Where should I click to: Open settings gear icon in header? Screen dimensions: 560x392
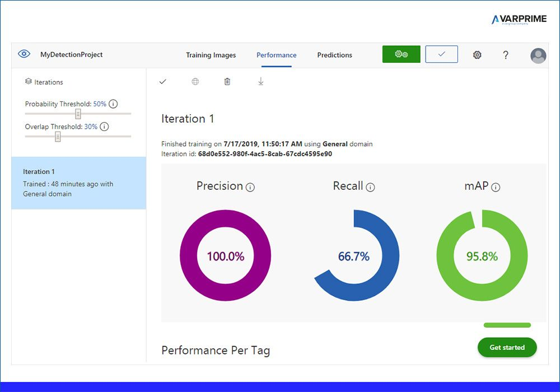(x=477, y=55)
